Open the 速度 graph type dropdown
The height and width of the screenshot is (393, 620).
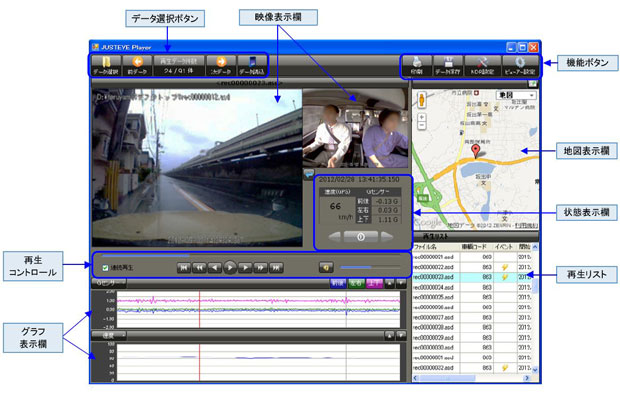109,336
